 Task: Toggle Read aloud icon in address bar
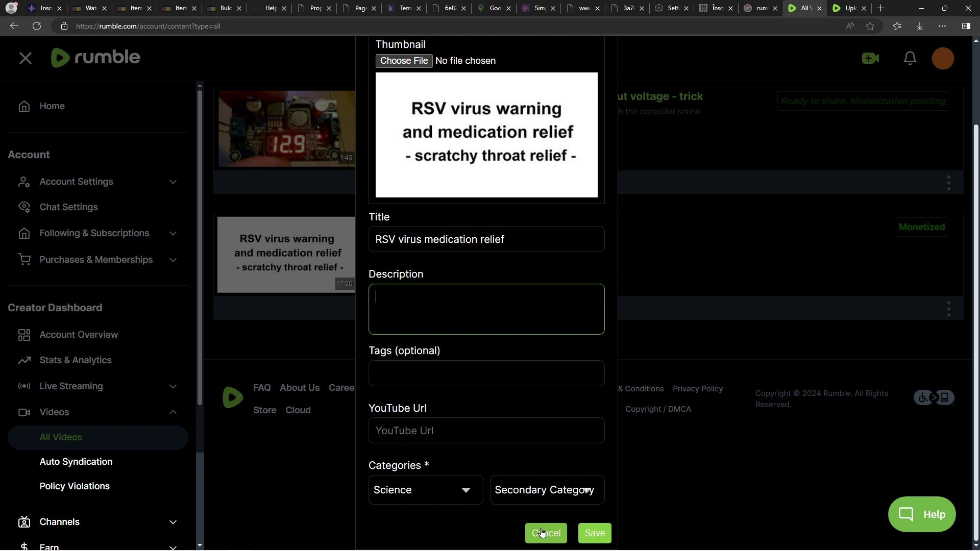pos(850,26)
